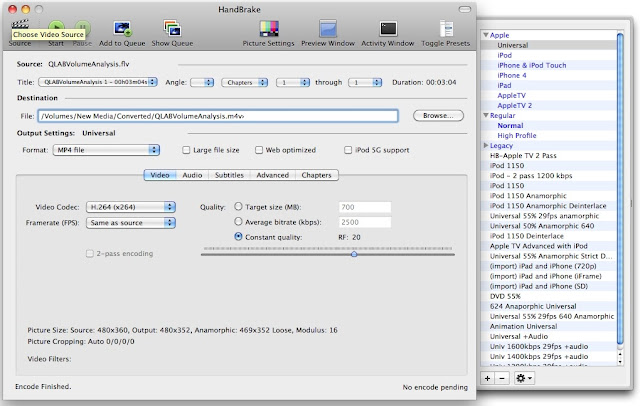This screenshot has height=406, width=640.
Task: Select the iPad preset
Action: coord(504,85)
